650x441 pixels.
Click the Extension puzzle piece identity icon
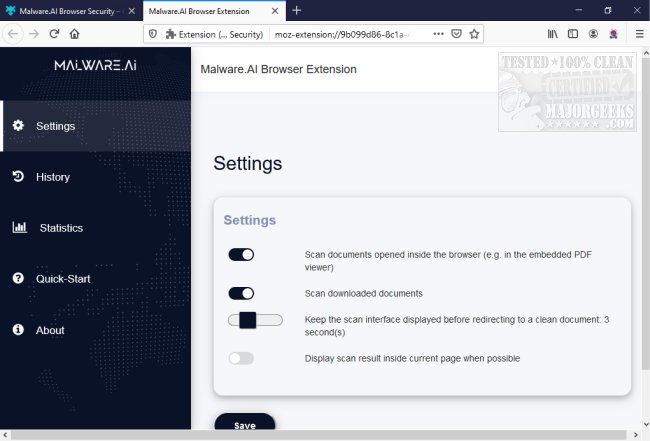[x=171, y=34]
